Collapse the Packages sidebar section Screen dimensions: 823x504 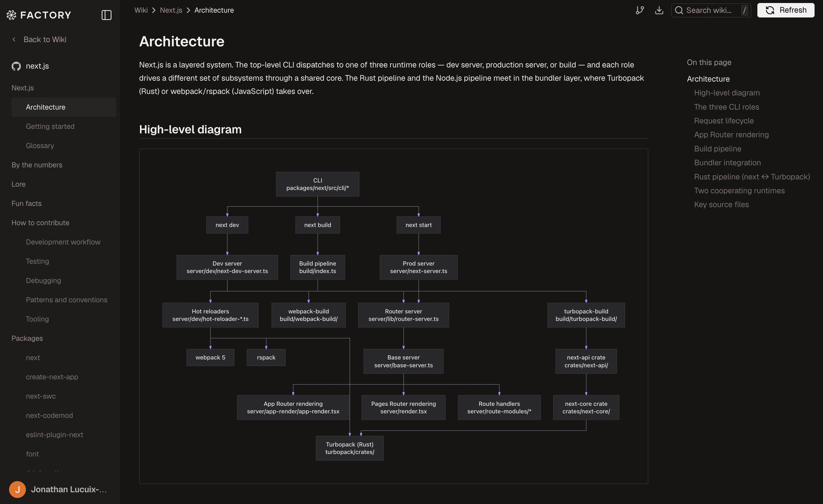(27, 338)
